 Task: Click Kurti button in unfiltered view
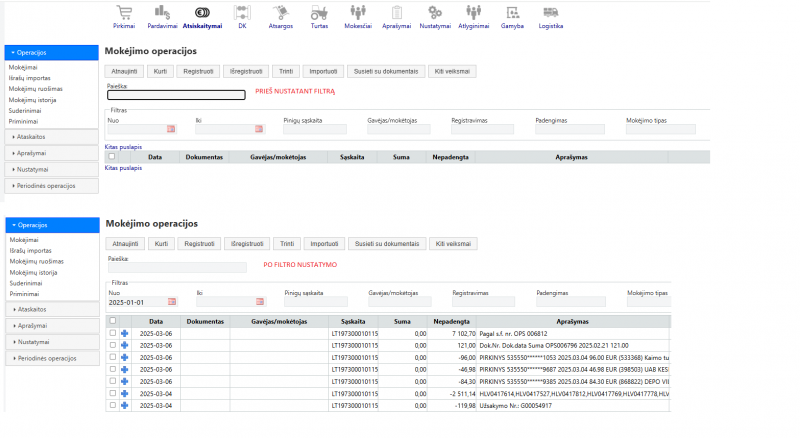tap(160, 71)
